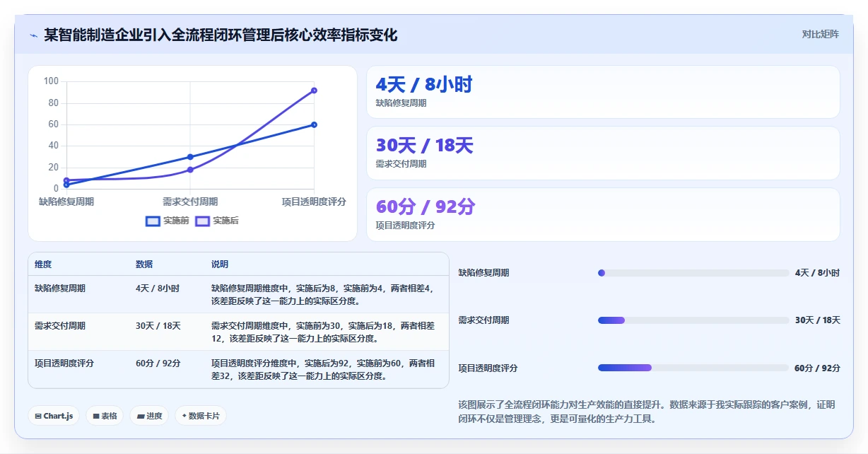Click the pulse icon beside the dashboard title
Screen dimensions: 868x454
point(33,35)
